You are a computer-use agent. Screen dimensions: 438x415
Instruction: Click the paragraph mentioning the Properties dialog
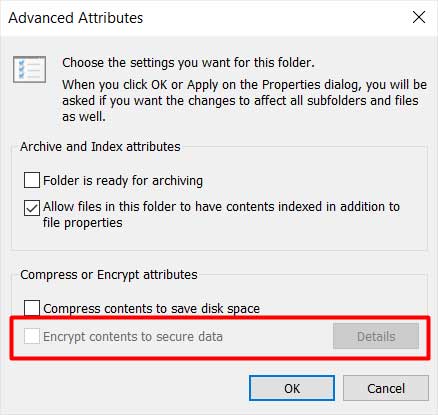pyautogui.click(x=244, y=101)
